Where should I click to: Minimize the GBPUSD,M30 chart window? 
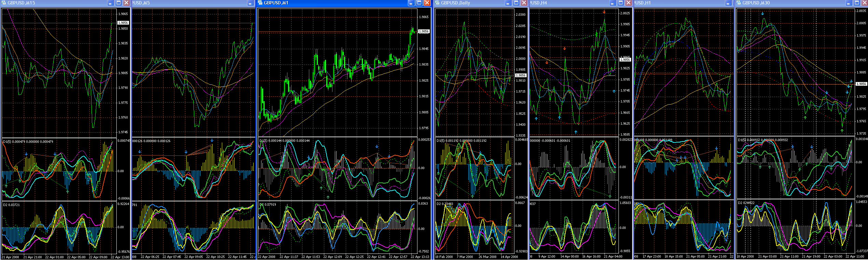click(849, 3)
